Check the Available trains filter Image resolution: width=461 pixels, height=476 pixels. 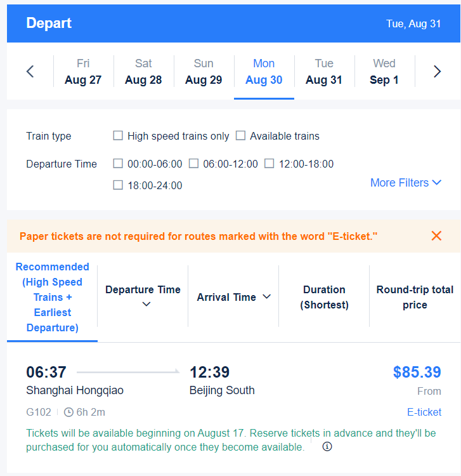click(x=240, y=136)
